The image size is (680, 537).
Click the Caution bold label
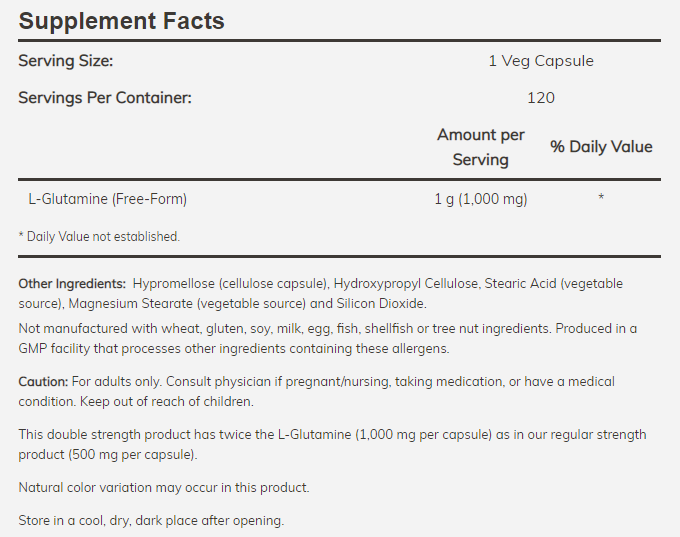point(43,382)
